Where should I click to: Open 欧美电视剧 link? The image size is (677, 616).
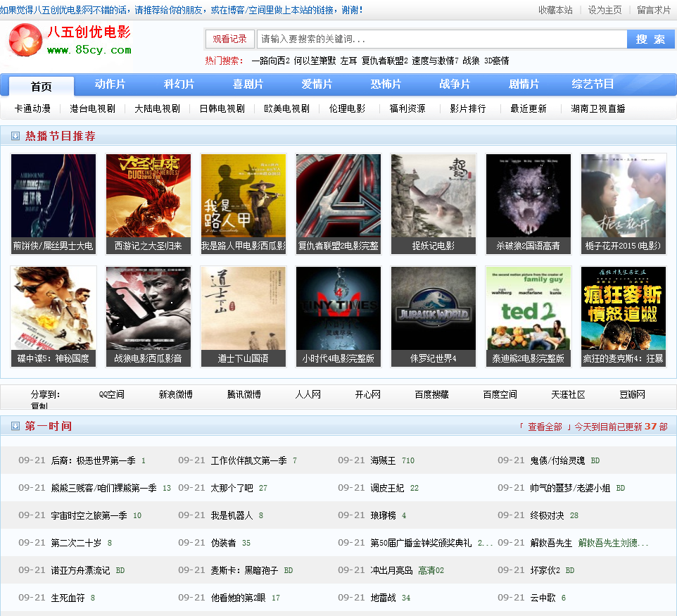point(286,108)
